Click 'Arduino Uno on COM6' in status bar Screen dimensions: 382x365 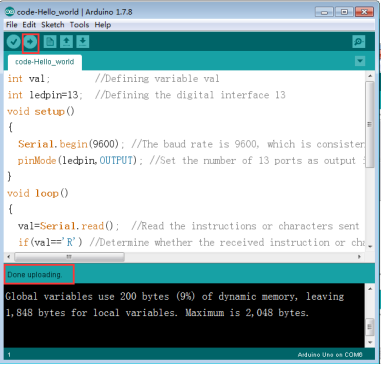330,355
